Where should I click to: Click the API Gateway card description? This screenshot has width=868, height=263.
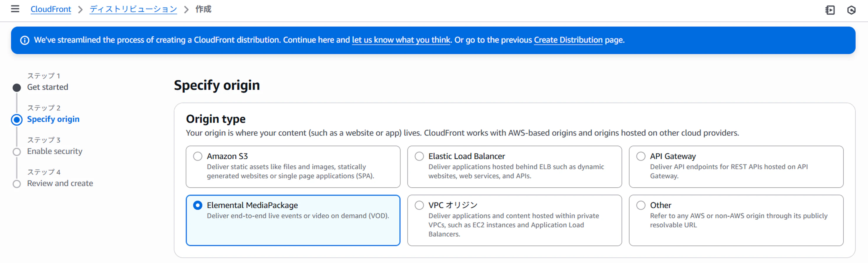(x=729, y=172)
